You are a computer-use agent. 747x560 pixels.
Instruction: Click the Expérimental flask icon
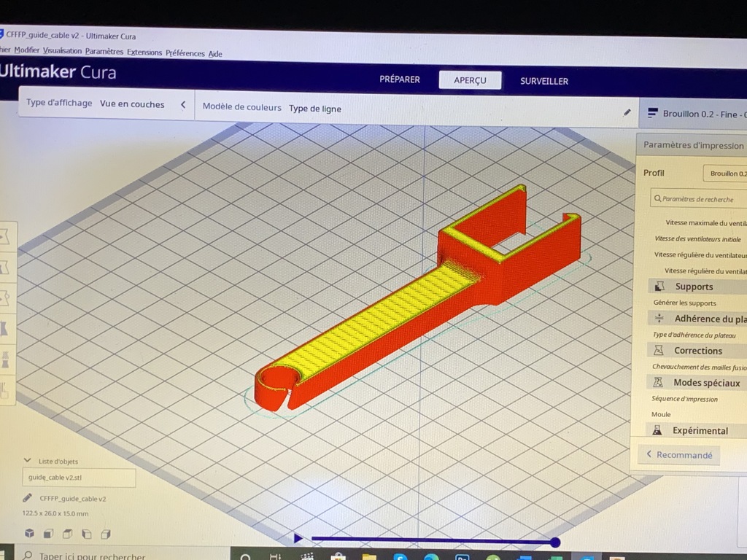coord(657,430)
